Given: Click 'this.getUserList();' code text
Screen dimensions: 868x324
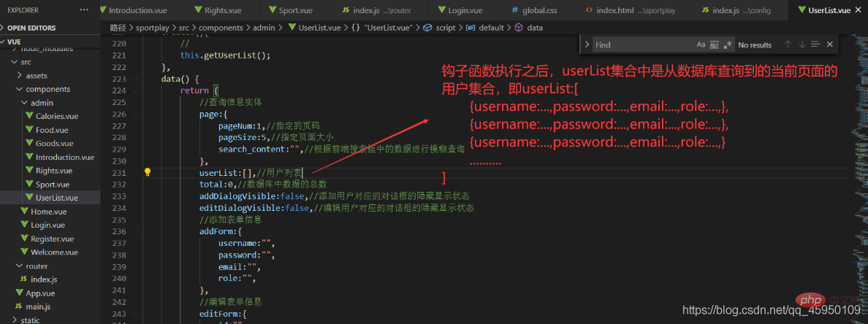Looking at the screenshot, I should pyautogui.click(x=225, y=55).
